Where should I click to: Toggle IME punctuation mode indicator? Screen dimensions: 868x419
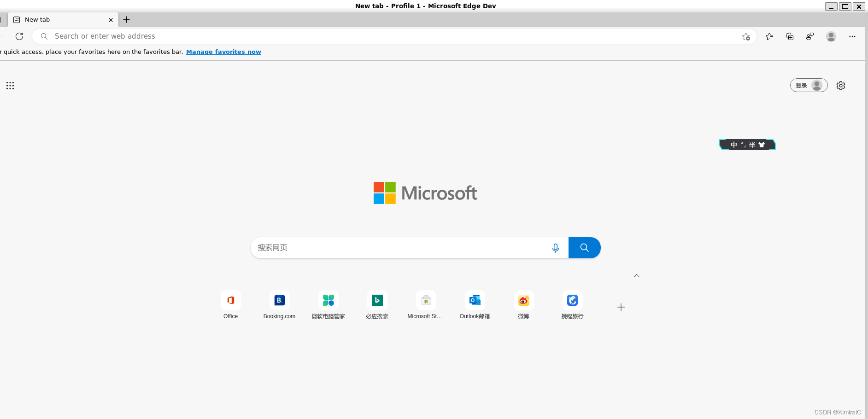[x=743, y=145]
